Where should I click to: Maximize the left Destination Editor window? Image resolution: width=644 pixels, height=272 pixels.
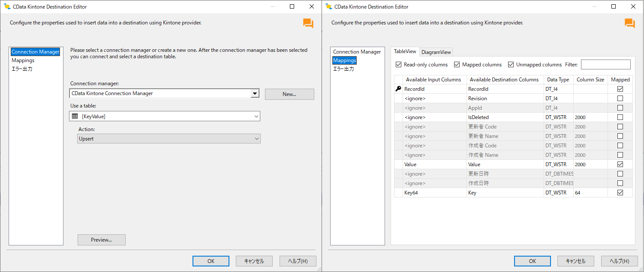[292, 6]
